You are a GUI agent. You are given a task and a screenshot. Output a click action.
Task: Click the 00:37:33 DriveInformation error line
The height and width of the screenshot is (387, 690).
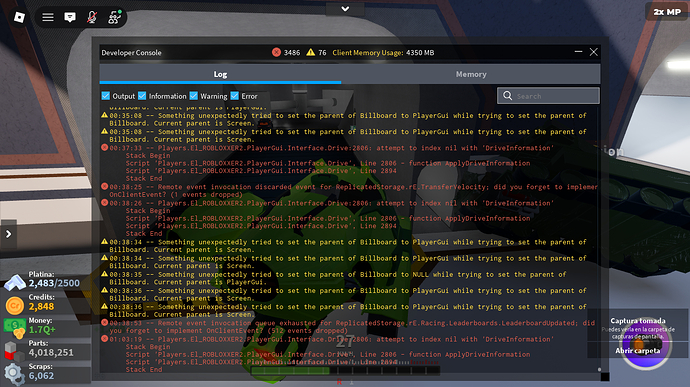(331, 148)
